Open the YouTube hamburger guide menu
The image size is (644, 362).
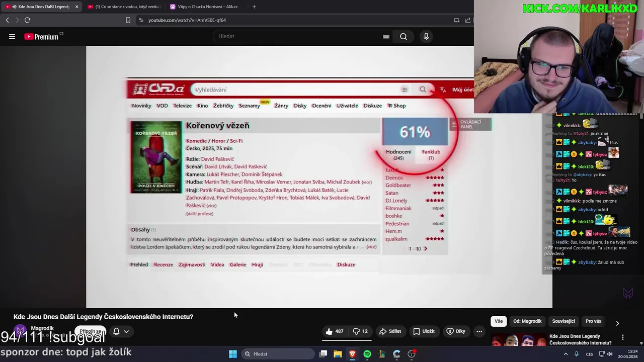pyautogui.click(x=12, y=36)
